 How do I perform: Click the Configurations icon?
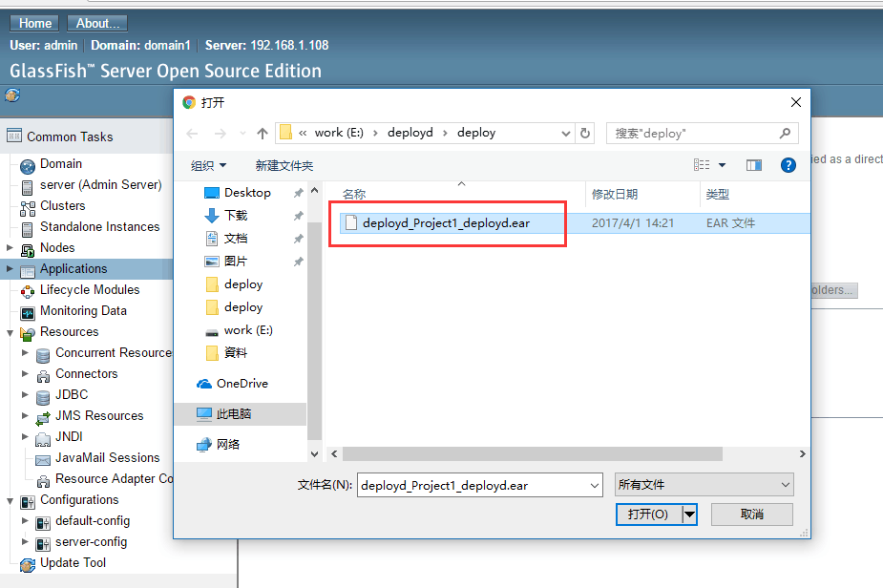click(x=27, y=502)
